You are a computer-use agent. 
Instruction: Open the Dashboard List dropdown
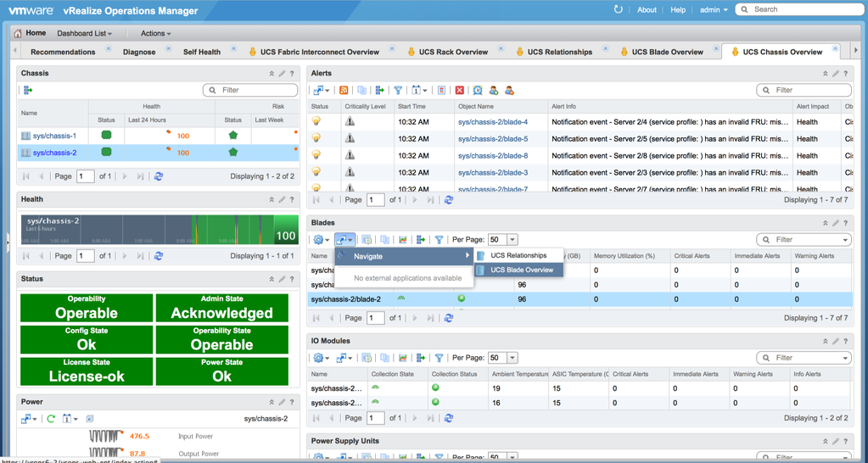click(84, 33)
